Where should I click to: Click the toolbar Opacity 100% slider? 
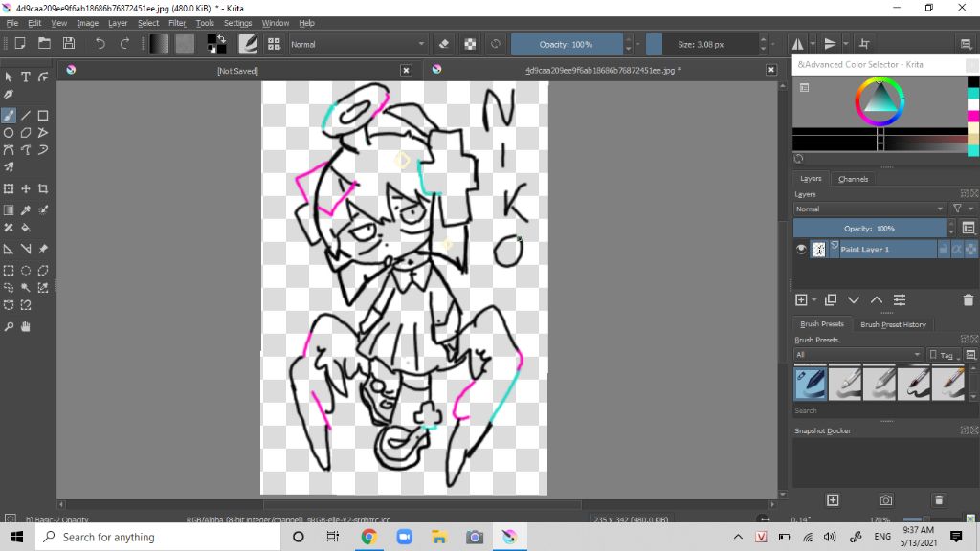click(567, 44)
